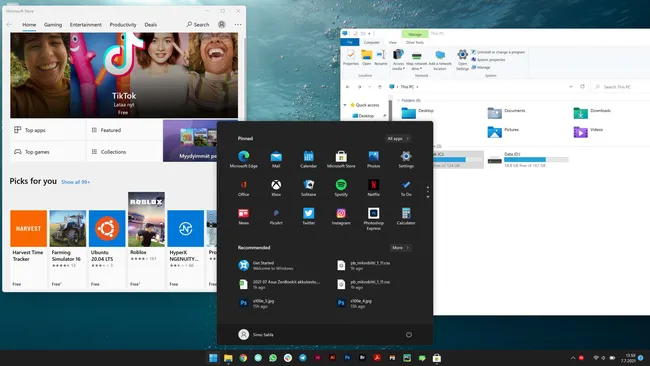Screen dimensions: 650x366
Task: Open the Featured section in Store
Action: [124, 130]
